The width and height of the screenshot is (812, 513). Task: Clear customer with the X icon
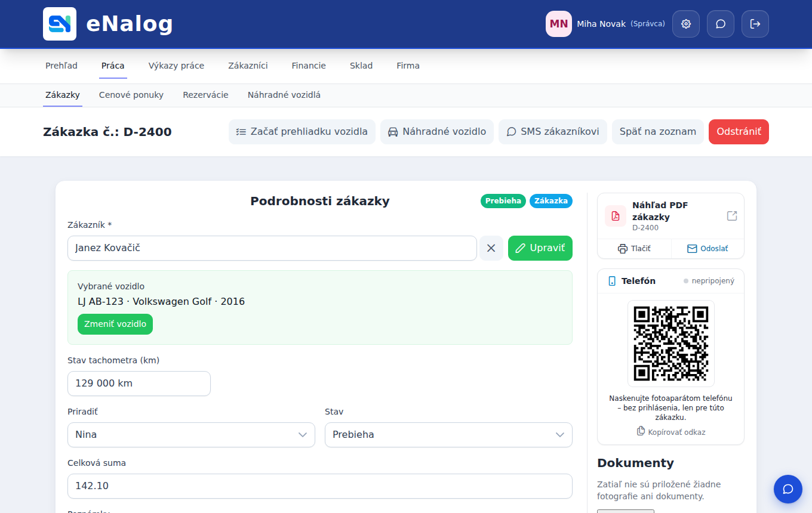(491, 248)
